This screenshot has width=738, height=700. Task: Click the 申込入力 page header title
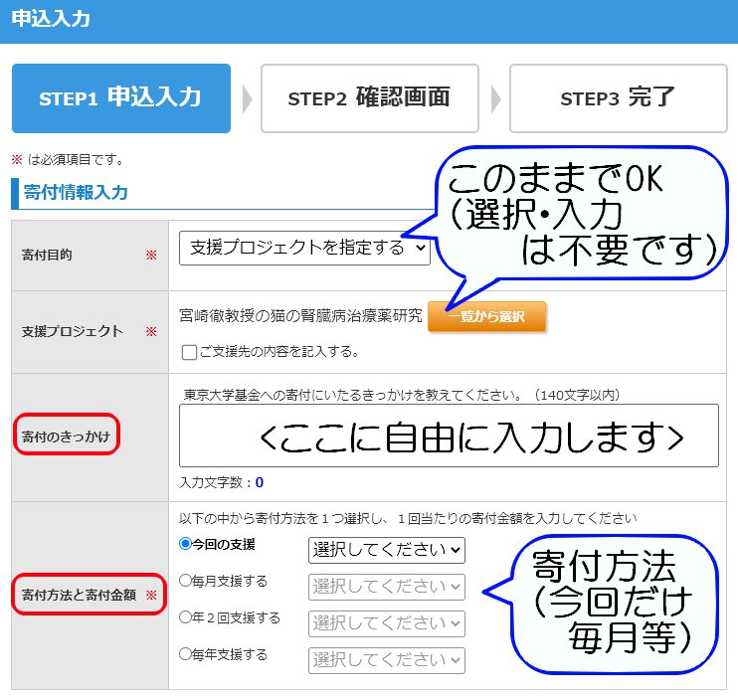tap(51, 19)
